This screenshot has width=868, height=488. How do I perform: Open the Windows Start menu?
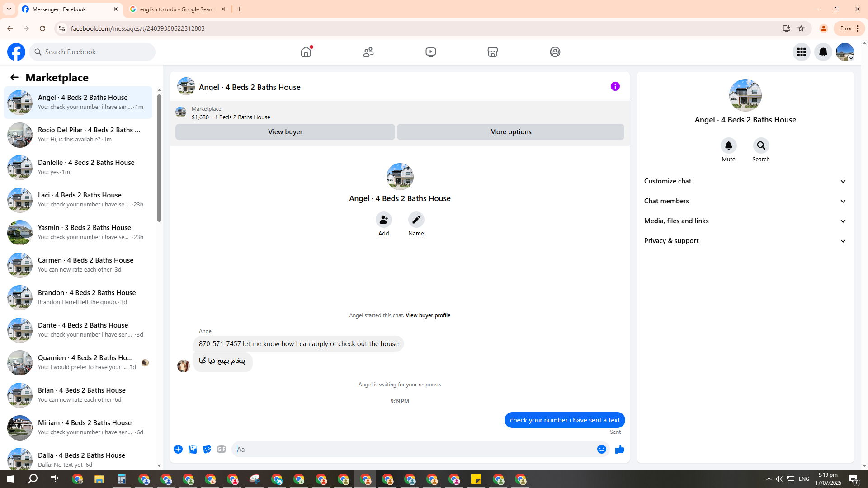11,479
